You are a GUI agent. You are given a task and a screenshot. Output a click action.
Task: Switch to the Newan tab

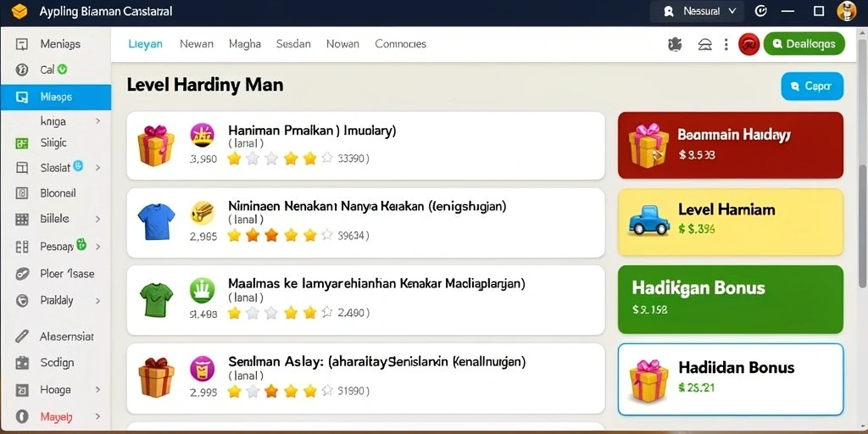coord(197,44)
